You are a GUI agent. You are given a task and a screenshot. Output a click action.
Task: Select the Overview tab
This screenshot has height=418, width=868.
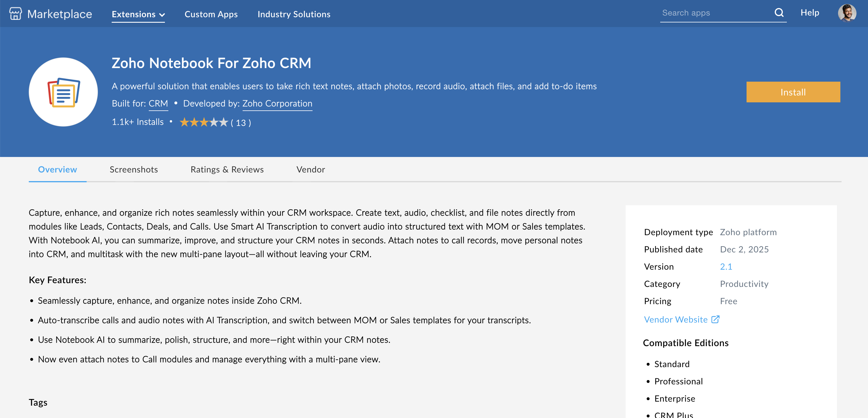[x=58, y=169]
